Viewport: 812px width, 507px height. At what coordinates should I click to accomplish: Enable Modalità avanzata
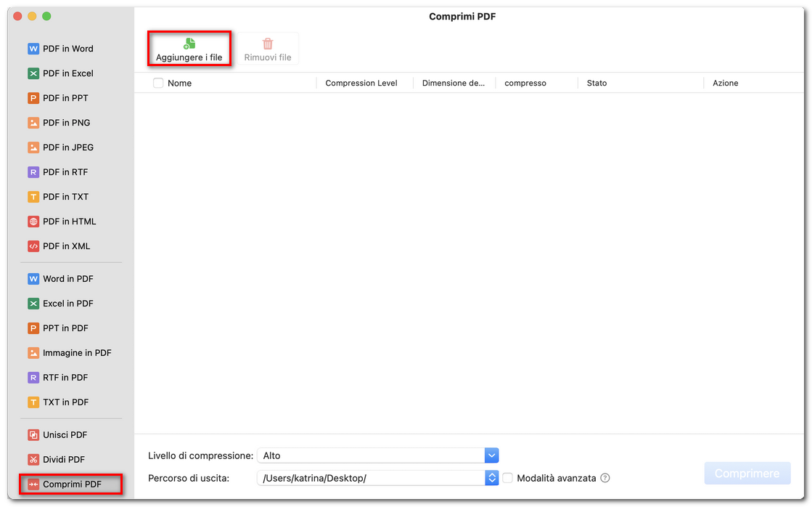tap(507, 477)
